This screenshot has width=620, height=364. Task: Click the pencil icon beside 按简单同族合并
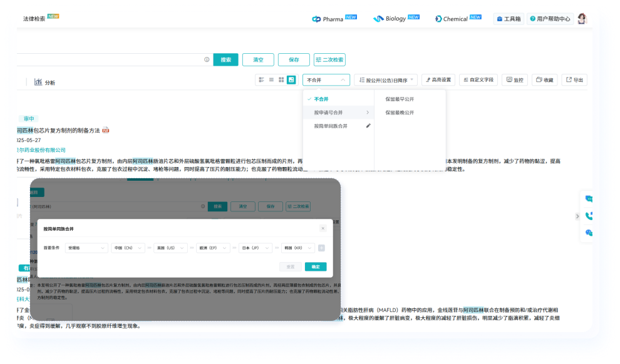(368, 126)
